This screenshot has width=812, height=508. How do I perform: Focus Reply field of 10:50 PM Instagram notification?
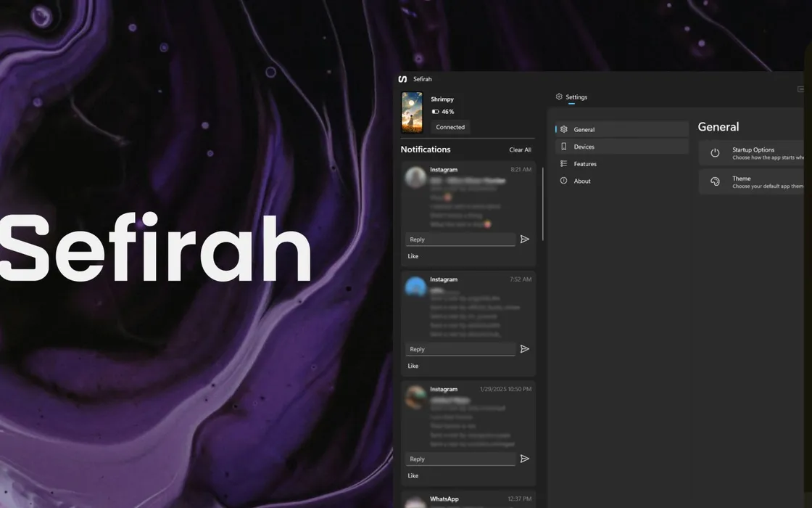(x=460, y=459)
